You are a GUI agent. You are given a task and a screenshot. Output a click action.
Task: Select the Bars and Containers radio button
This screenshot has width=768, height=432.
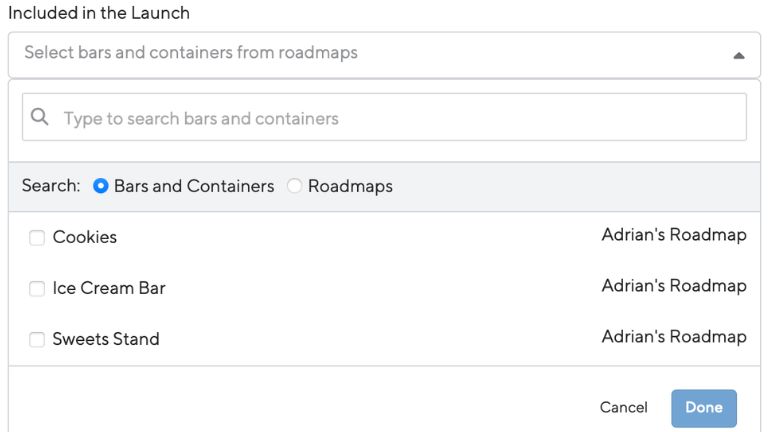click(x=100, y=186)
